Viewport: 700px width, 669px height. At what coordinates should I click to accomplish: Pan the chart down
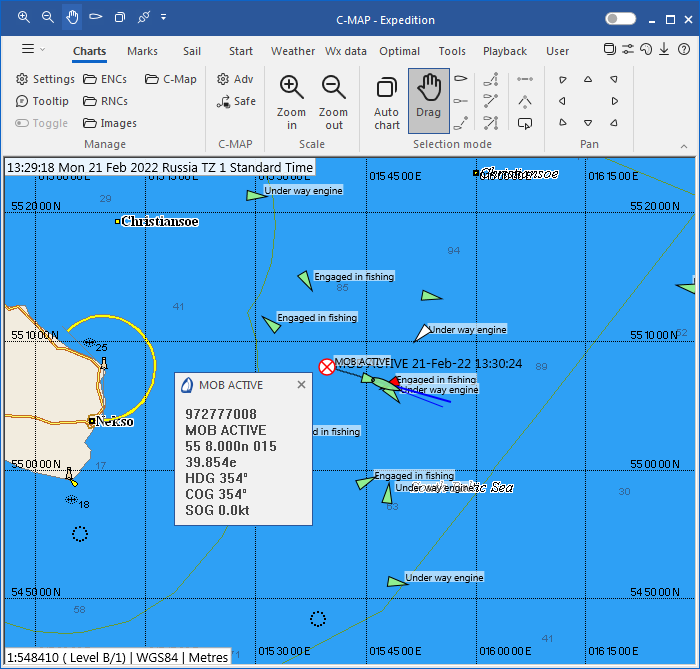(588, 123)
